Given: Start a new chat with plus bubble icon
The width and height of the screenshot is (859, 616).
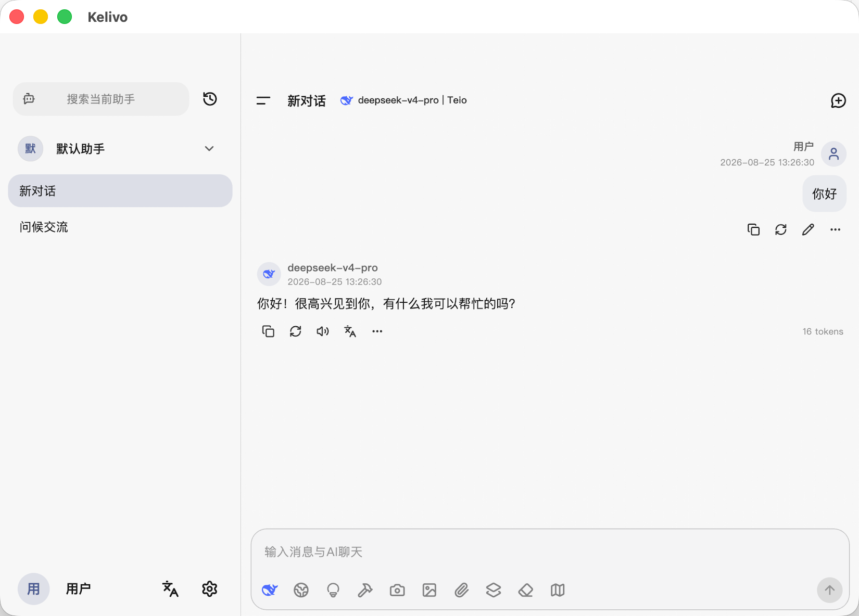Looking at the screenshot, I should pos(838,100).
